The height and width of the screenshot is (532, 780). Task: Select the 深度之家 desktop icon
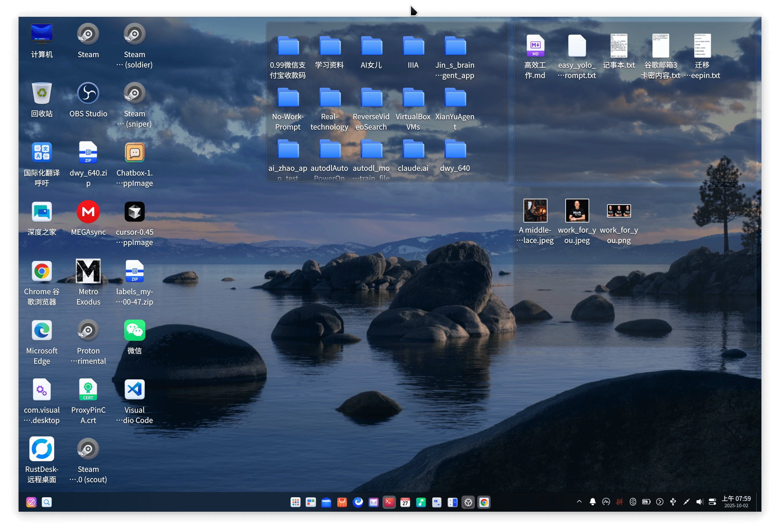[x=42, y=212]
